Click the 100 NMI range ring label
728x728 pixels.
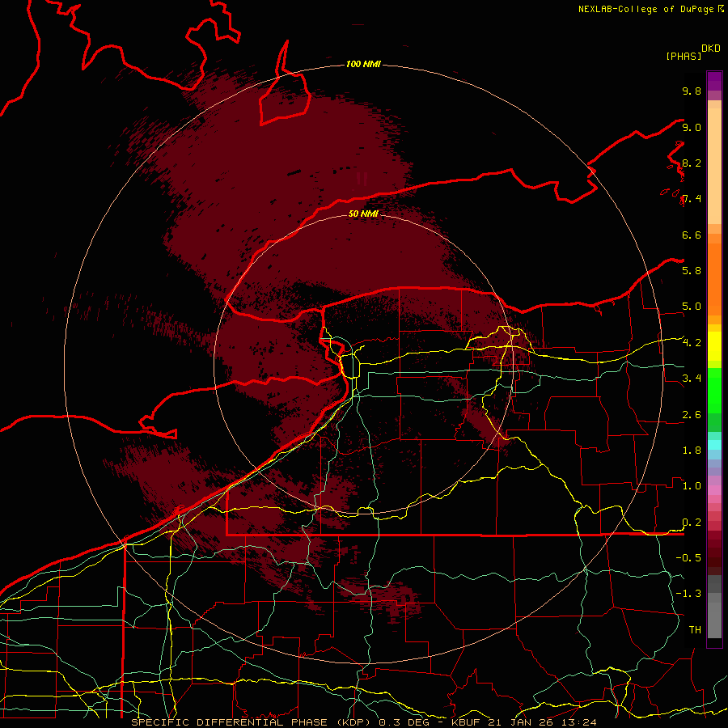363,64
